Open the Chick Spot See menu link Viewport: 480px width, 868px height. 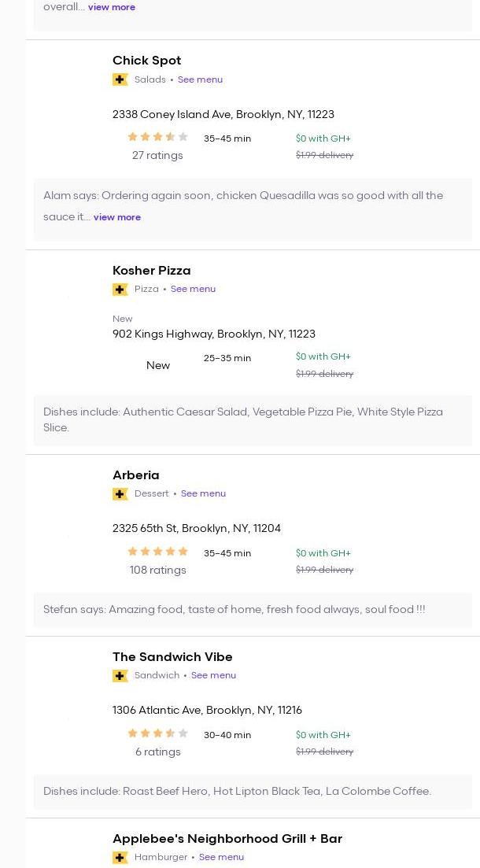point(200,79)
